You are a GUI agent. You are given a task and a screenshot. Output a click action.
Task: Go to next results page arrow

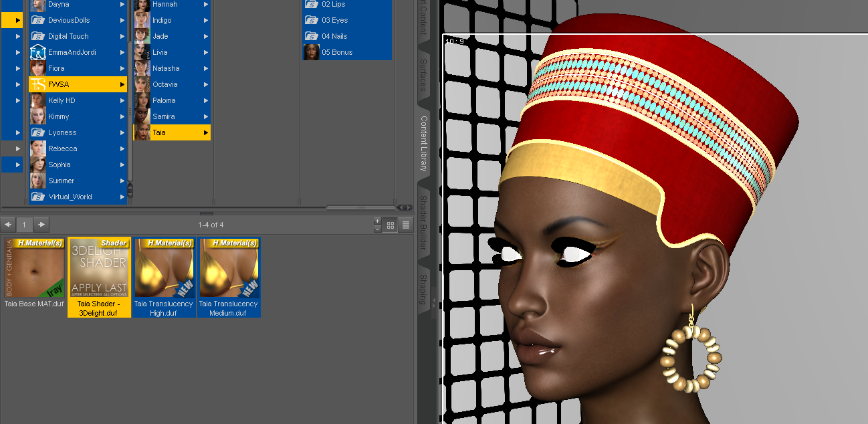pos(41,225)
